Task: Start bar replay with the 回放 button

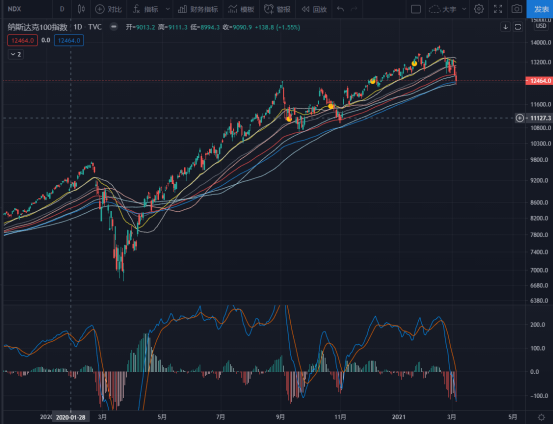Action: click(314, 9)
